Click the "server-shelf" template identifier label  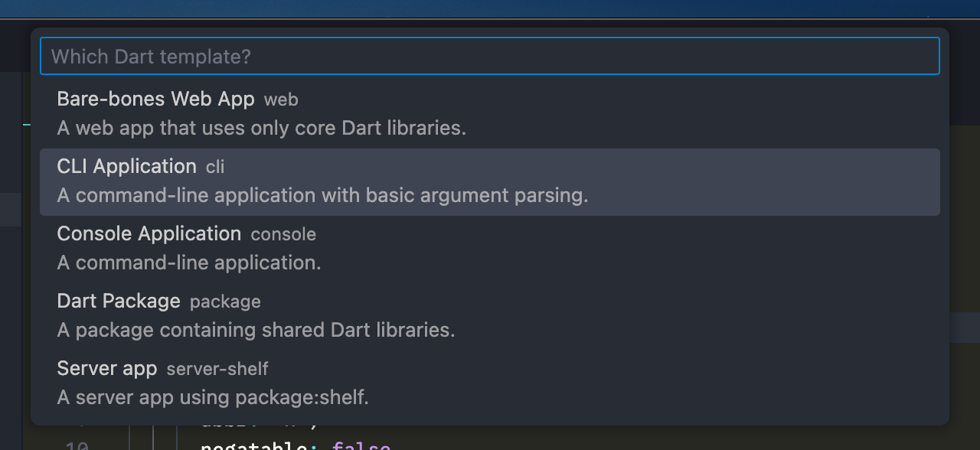click(217, 370)
